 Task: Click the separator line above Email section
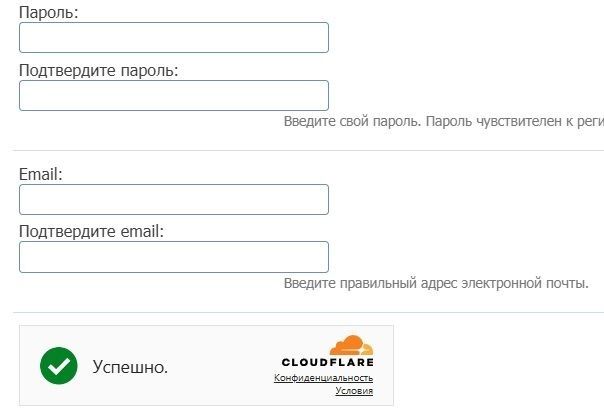300,150
